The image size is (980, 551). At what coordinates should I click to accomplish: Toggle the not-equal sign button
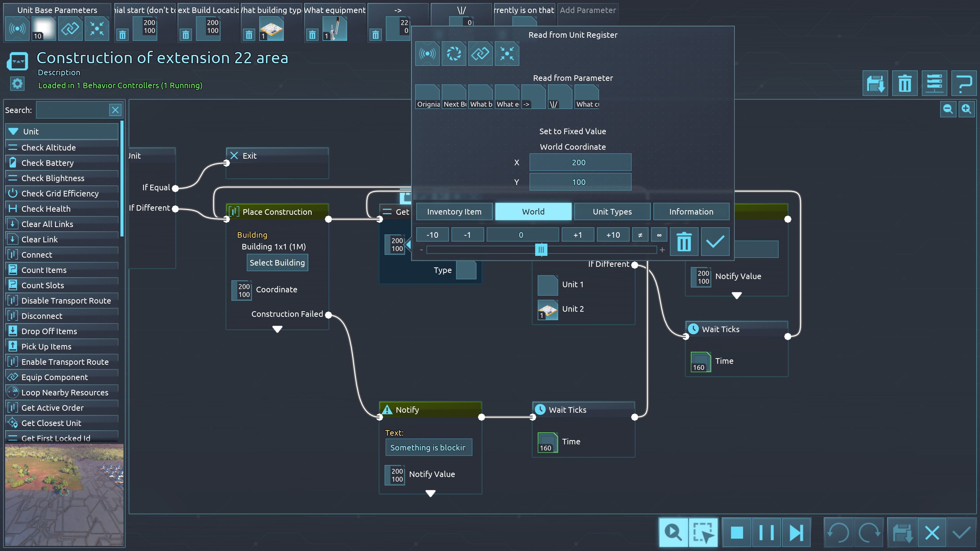coord(640,235)
